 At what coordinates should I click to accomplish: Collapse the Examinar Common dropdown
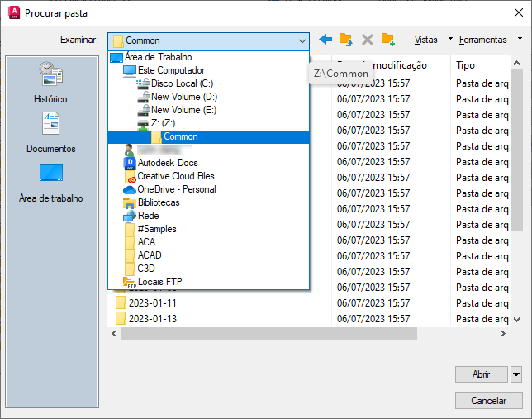pyautogui.click(x=302, y=41)
